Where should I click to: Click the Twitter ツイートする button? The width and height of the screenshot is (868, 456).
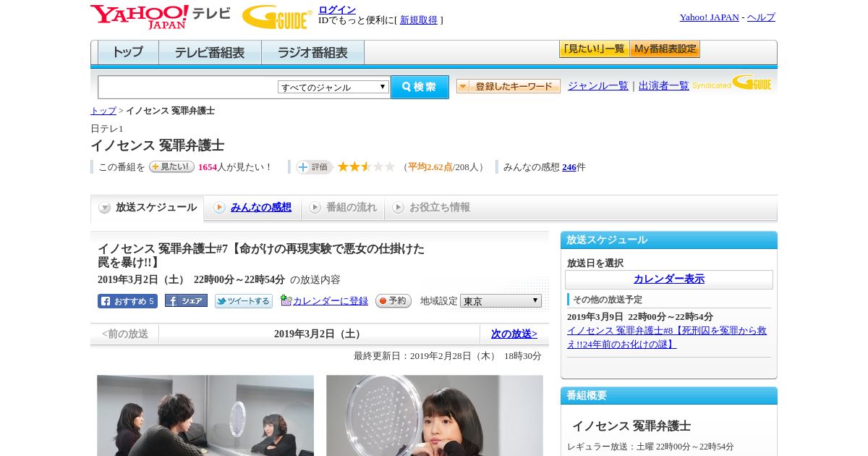pyautogui.click(x=244, y=301)
